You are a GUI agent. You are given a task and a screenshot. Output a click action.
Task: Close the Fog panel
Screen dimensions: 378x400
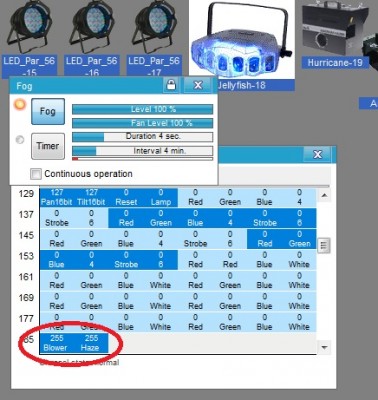[198, 85]
